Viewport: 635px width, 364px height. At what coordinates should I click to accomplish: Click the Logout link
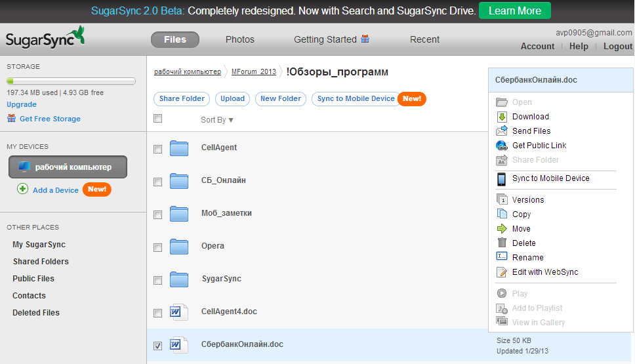tap(618, 47)
